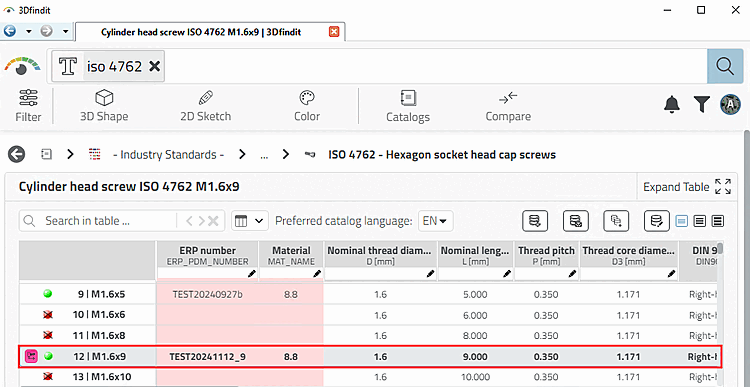Open the 3D Shape search tool
Image resolution: width=750 pixels, height=387 pixels.
(104, 106)
